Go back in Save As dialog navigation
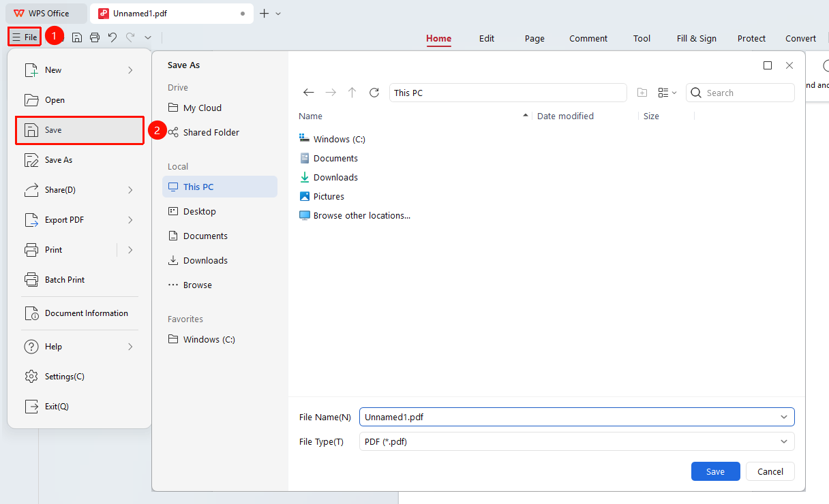 pyautogui.click(x=309, y=93)
